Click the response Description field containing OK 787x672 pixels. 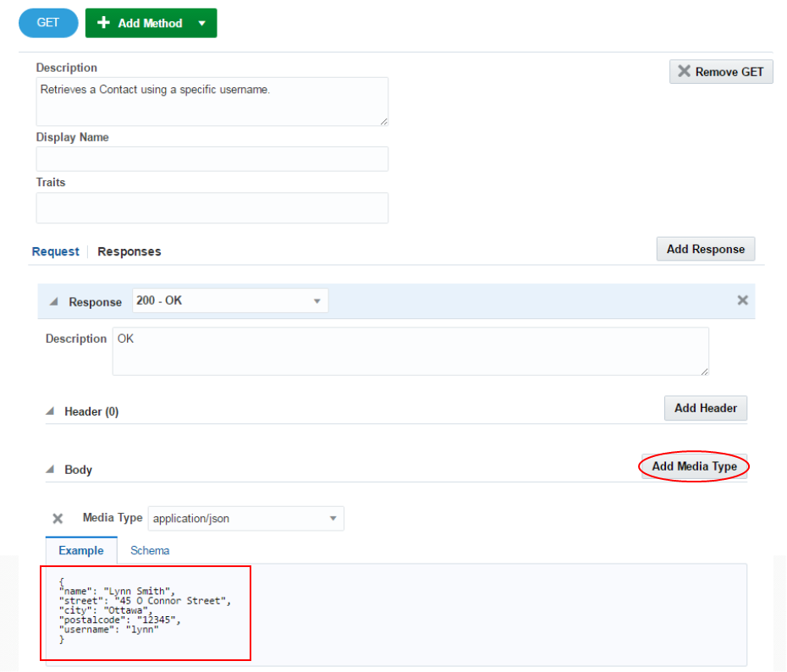(410, 351)
